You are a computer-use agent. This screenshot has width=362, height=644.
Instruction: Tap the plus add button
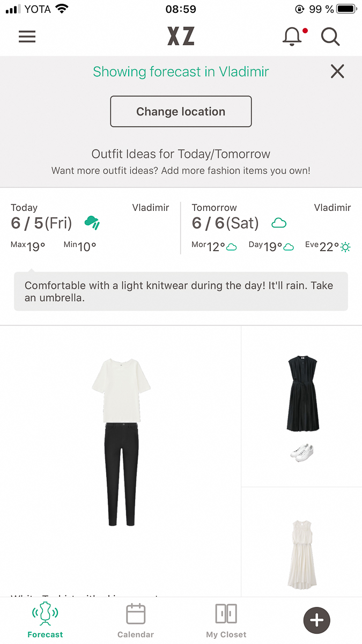[316, 620]
